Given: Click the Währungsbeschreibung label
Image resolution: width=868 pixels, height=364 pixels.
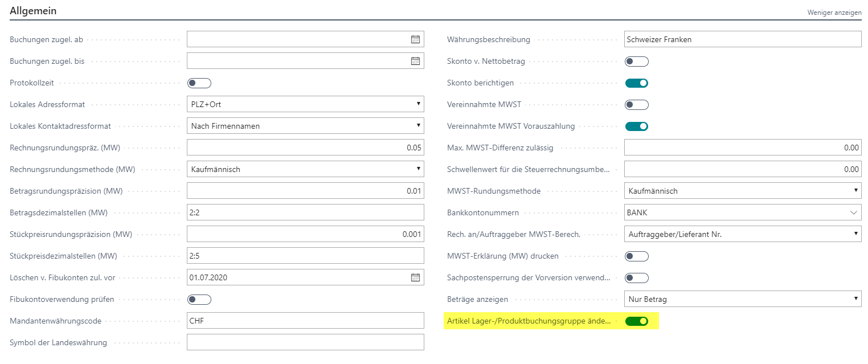Looking at the screenshot, I should (x=489, y=40).
